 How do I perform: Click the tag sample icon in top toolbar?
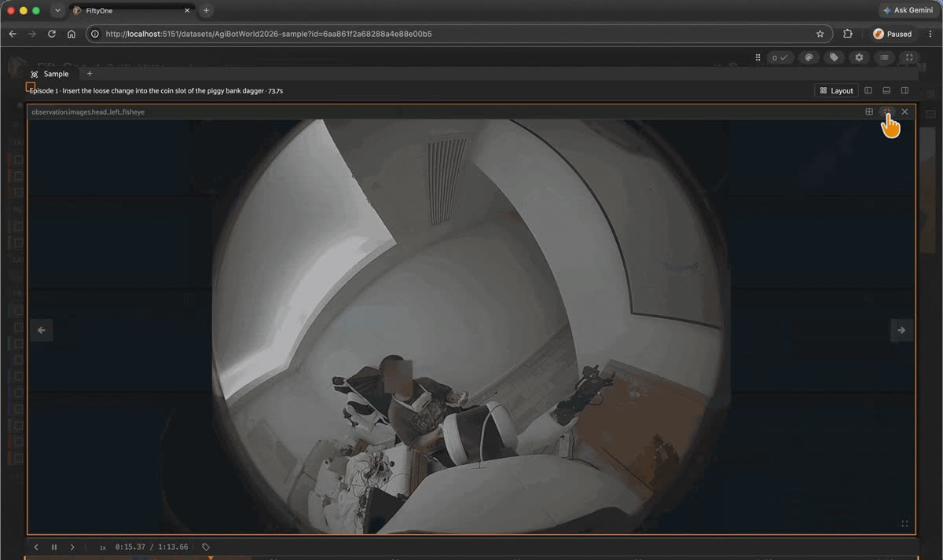tap(834, 57)
